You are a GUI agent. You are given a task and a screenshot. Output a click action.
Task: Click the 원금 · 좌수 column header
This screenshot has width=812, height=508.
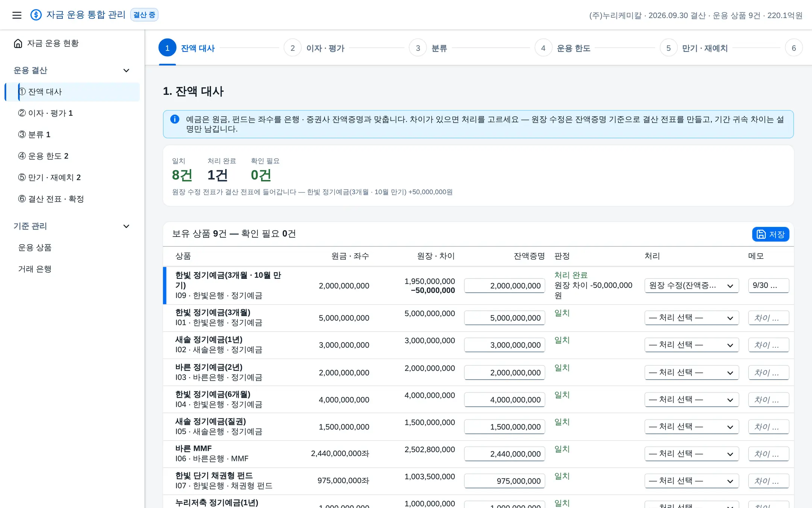coord(350,256)
